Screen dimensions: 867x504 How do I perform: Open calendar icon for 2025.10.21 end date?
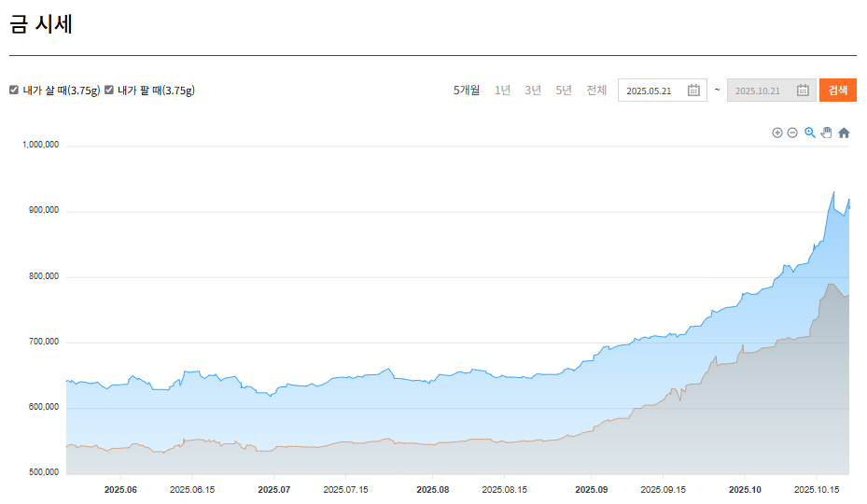click(803, 91)
